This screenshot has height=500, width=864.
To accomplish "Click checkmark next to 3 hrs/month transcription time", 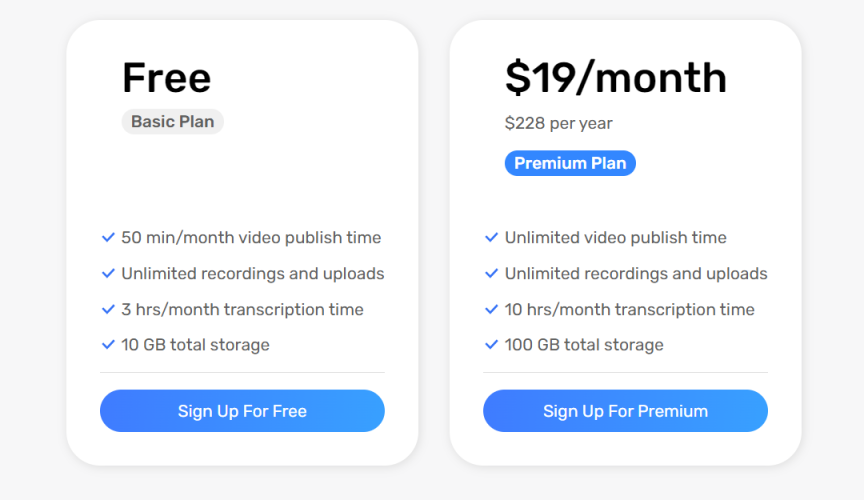I will click(x=108, y=310).
